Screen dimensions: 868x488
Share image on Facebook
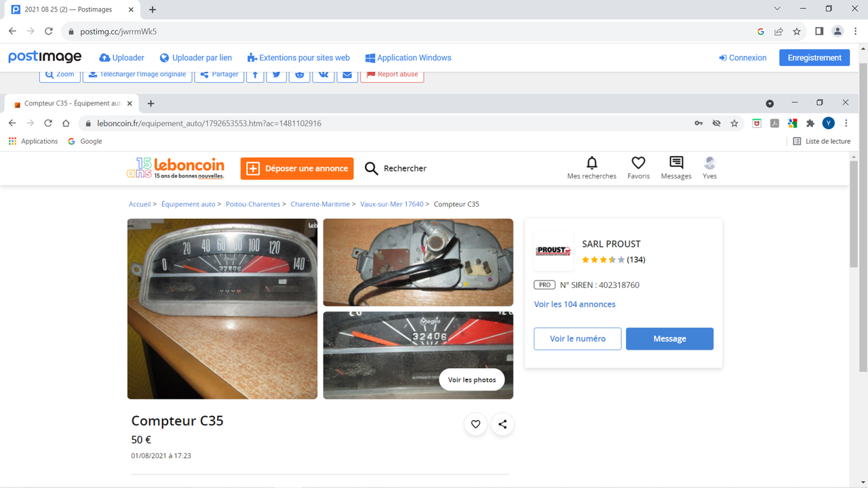pos(255,75)
